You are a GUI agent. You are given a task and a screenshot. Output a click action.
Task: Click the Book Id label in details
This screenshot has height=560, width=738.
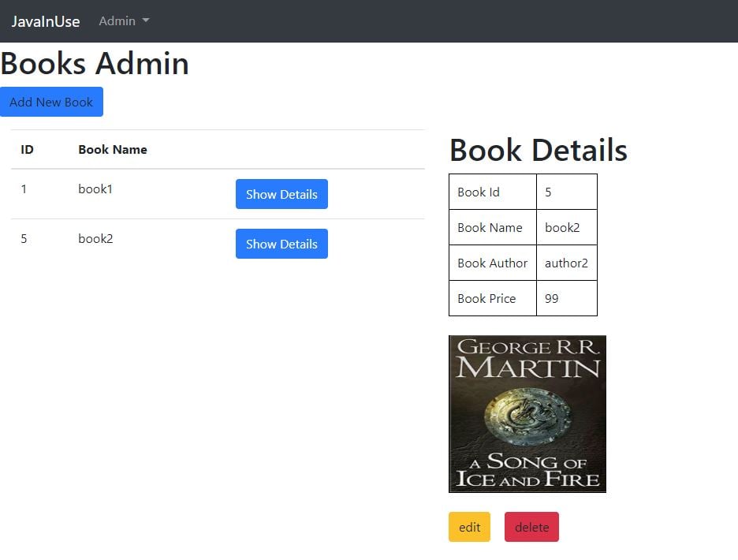point(478,192)
